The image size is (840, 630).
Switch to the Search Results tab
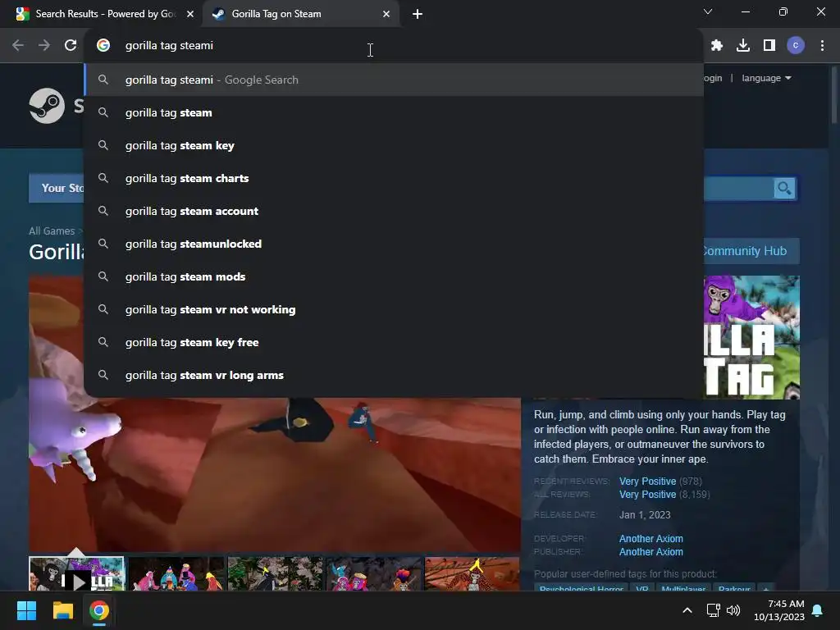click(105, 14)
